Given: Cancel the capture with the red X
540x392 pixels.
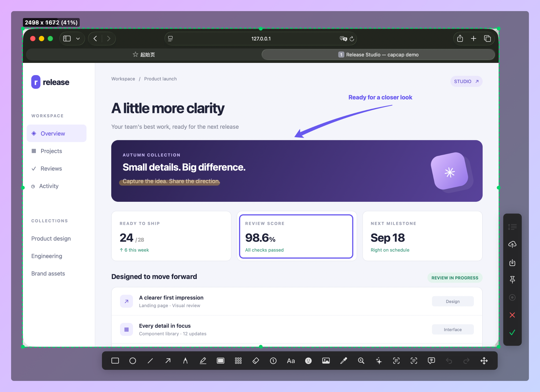Looking at the screenshot, I should [512, 315].
